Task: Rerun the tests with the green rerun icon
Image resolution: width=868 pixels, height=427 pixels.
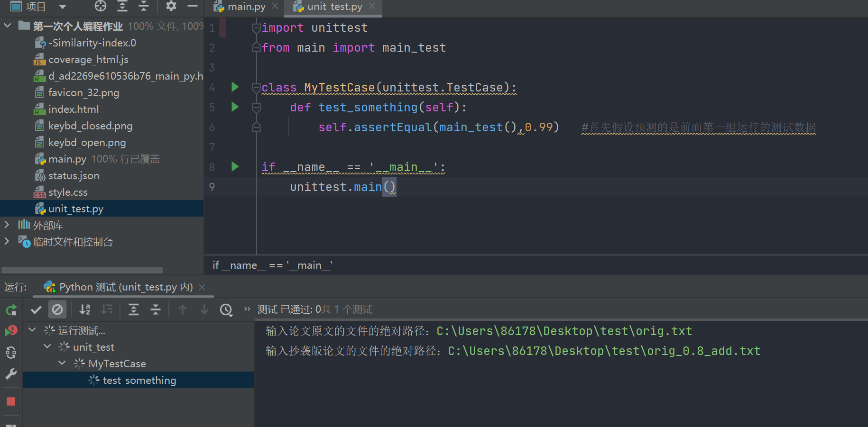Action: (11, 310)
